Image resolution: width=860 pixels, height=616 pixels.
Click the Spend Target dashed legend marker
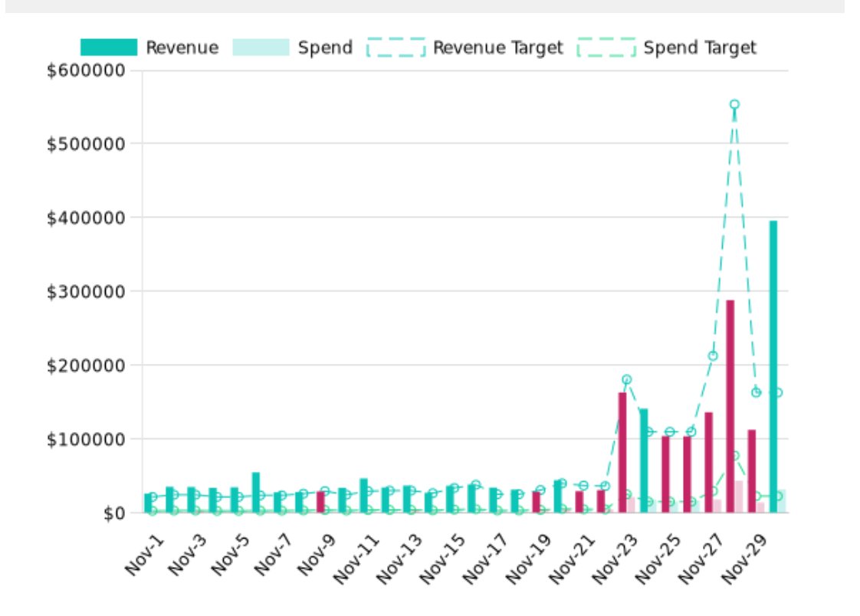point(606,46)
